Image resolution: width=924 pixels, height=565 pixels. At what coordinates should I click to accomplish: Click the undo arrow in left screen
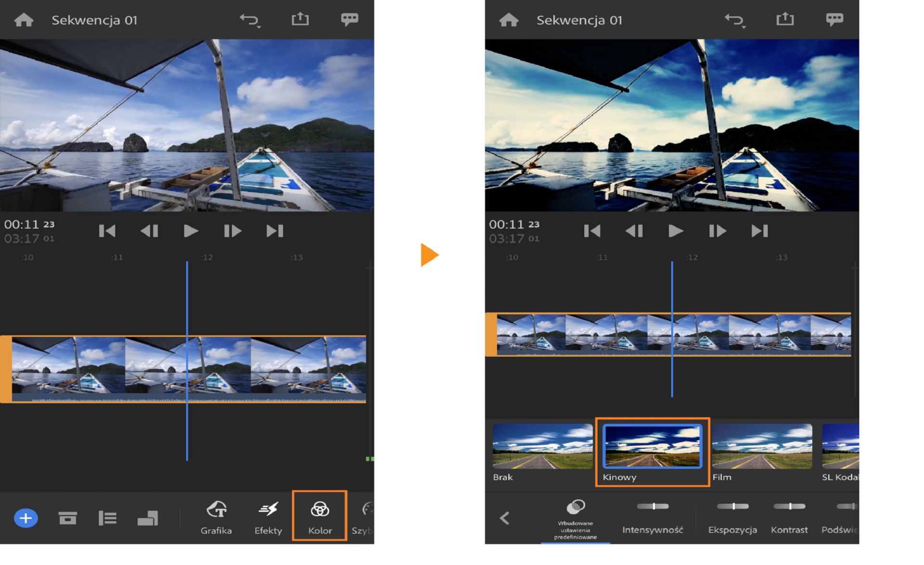[249, 20]
